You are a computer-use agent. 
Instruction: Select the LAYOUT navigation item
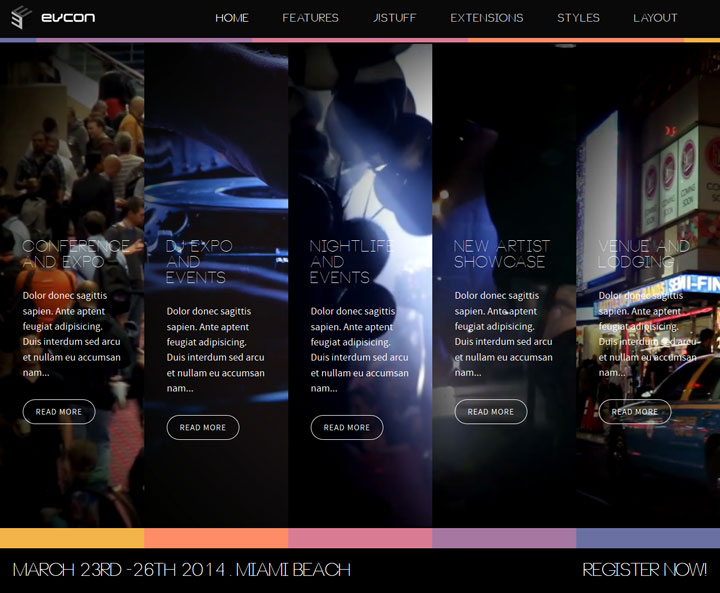click(x=655, y=18)
